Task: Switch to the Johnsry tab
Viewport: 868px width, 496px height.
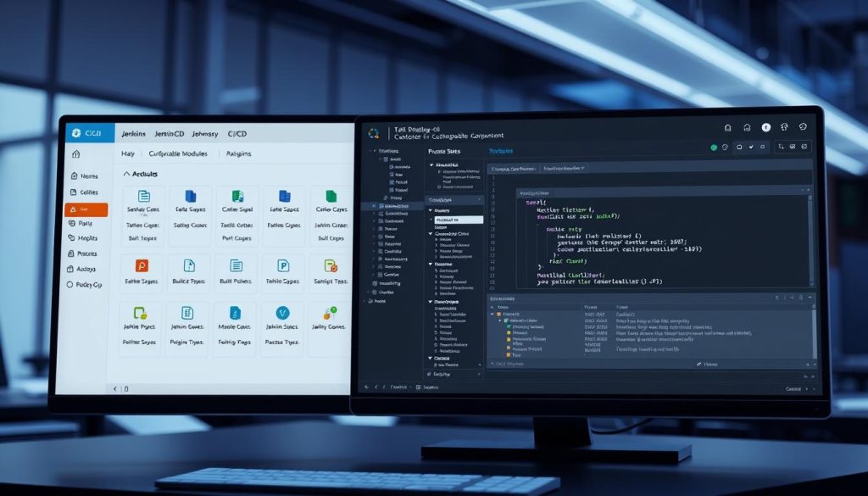Action: click(x=205, y=134)
